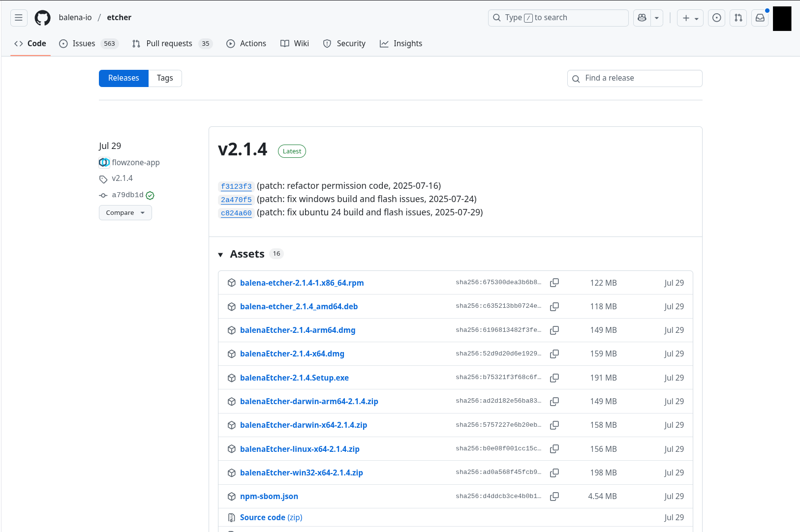Open the notifications inbox icon
The width and height of the screenshot is (800, 532).
pyautogui.click(x=760, y=18)
